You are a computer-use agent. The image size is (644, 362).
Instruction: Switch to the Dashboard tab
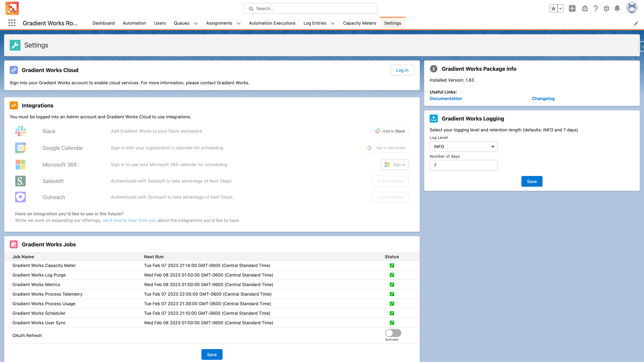click(103, 23)
